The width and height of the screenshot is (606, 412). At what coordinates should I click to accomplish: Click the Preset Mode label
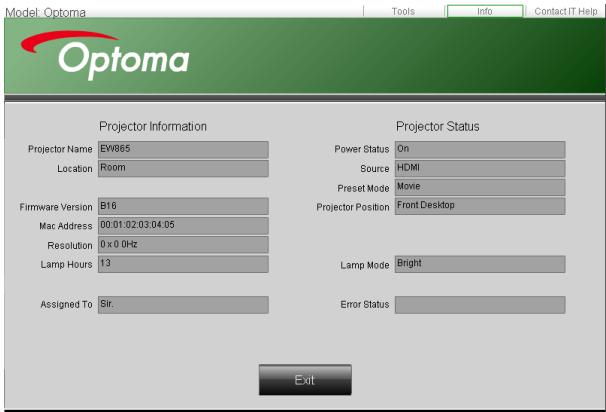pos(363,188)
